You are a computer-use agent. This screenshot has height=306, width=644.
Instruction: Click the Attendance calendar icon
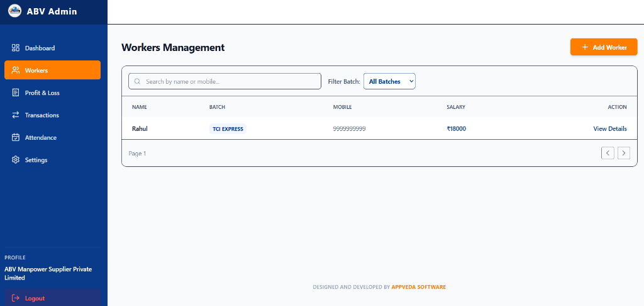pos(16,137)
